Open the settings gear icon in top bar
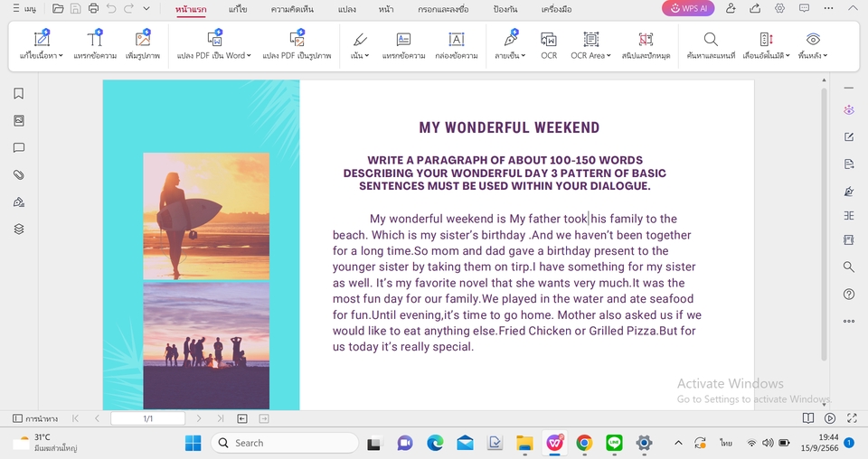 pos(779,8)
